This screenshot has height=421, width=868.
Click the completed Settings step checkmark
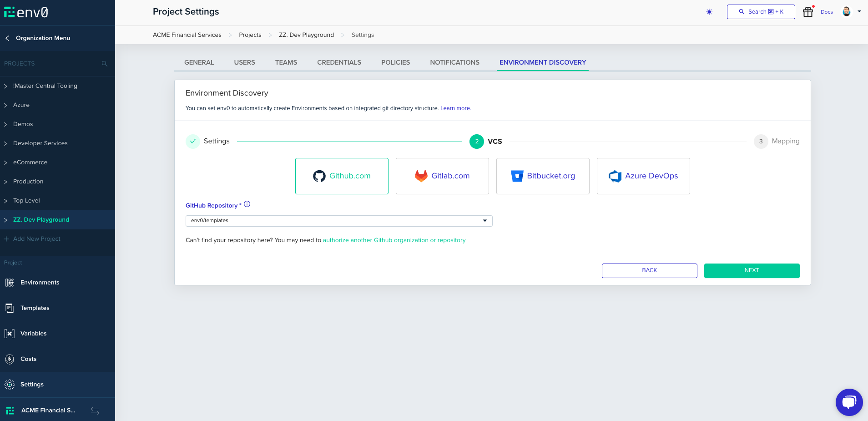tap(193, 142)
